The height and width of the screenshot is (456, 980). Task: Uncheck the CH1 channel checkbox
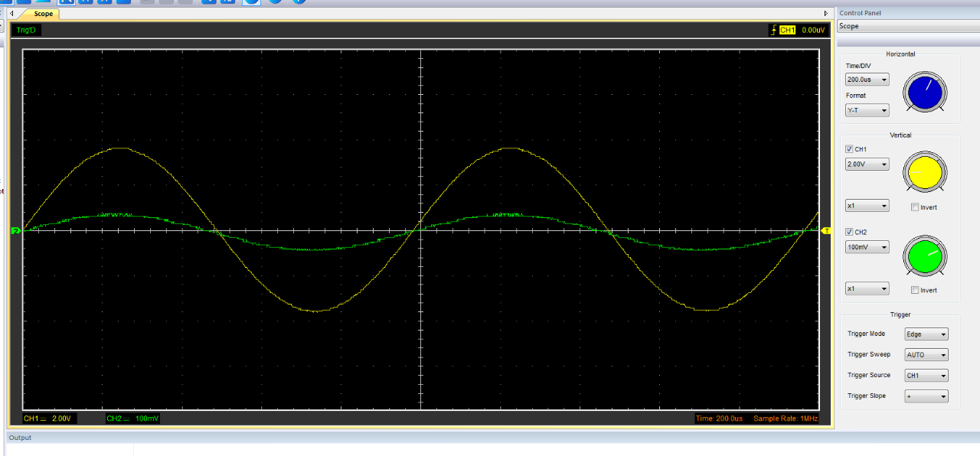[849, 149]
